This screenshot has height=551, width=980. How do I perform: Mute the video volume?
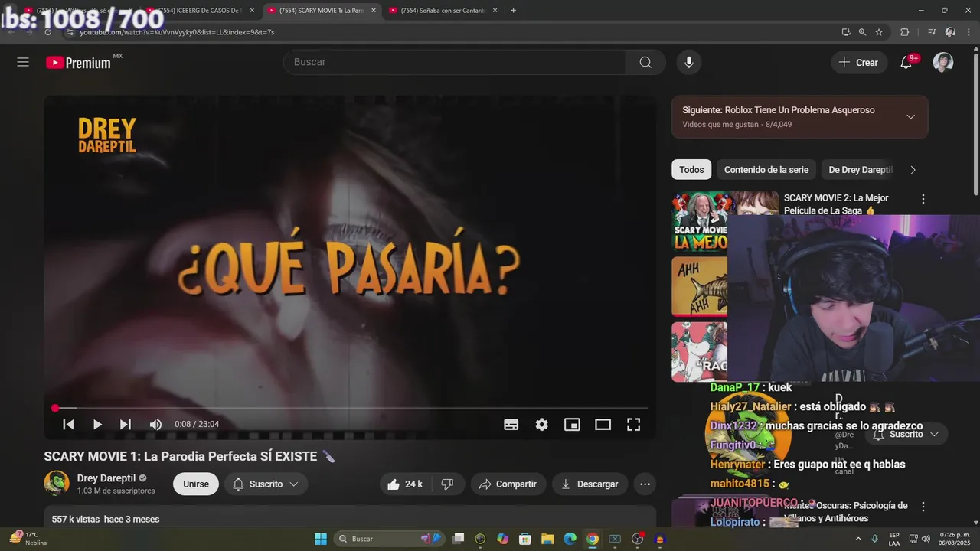[x=155, y=424]
